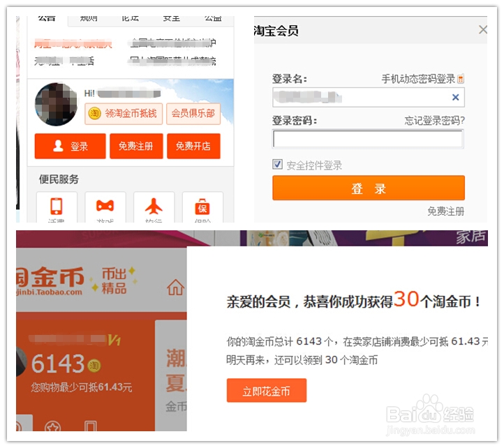Click the coin icon next to 6143
The image size is (504, 448).
94,366
